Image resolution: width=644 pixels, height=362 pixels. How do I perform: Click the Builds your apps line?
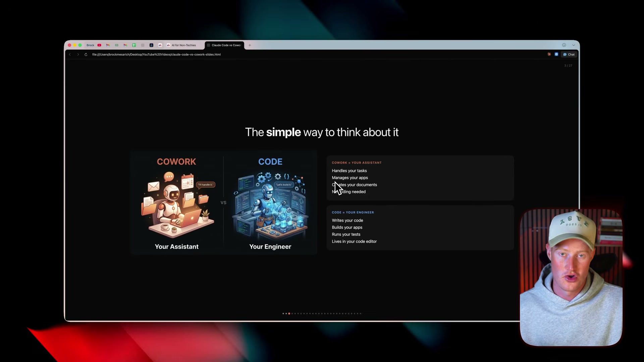tap(347, 228)
